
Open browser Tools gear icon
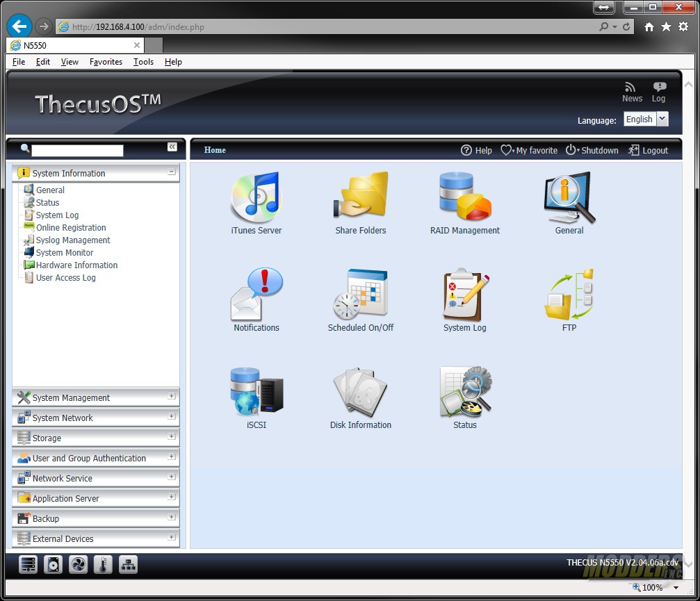[683, 27]
